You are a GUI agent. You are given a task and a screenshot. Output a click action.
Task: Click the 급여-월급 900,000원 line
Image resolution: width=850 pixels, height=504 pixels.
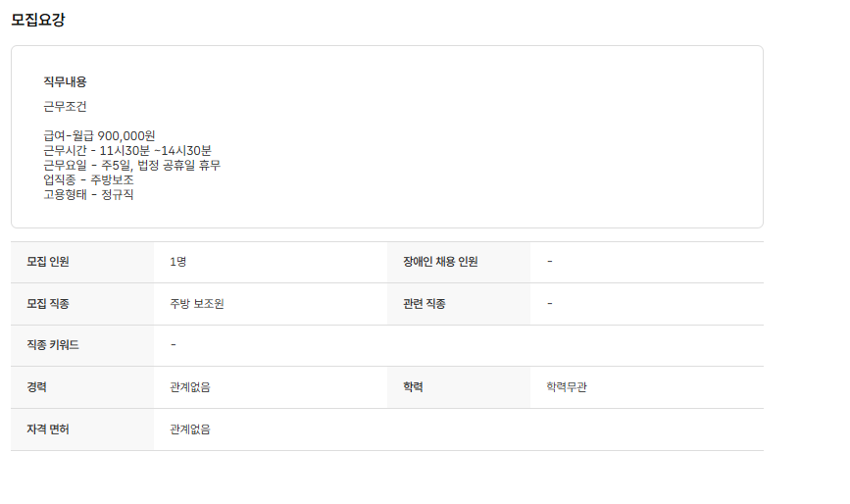click(99, 135)
